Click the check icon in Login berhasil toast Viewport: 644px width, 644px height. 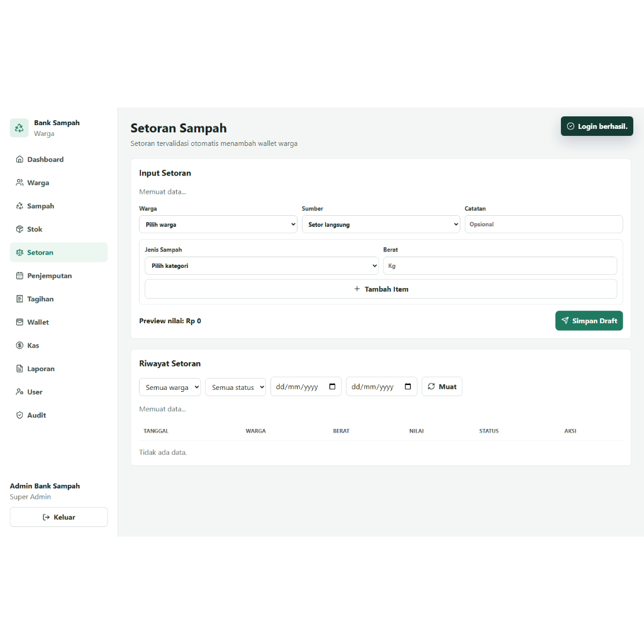coord(570,126)
